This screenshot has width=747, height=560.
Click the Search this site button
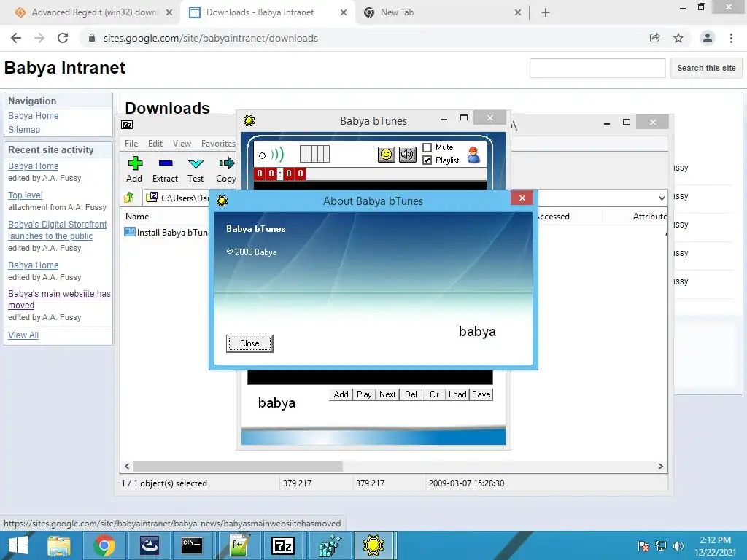point(706,68)
